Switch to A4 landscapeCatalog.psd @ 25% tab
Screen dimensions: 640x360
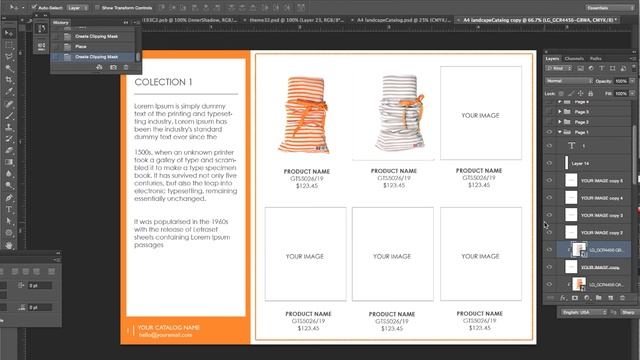click(x=403, y=20)
